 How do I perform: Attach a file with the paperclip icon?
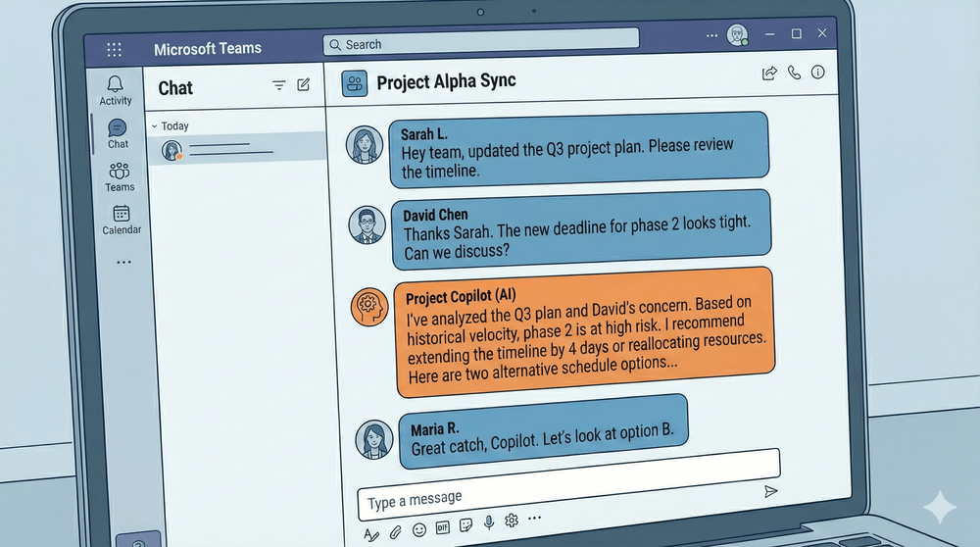coord(396,531)
